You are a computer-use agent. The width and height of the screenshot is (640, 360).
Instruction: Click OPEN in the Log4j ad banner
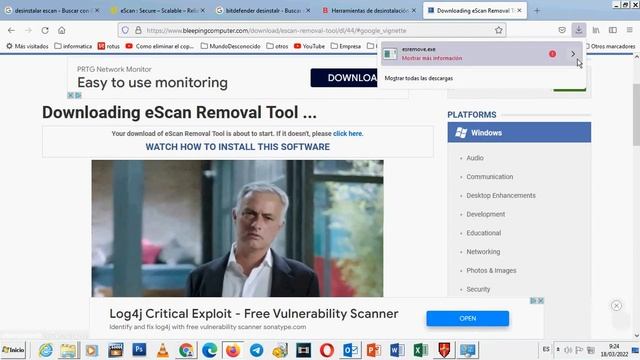tap(468, 318)
